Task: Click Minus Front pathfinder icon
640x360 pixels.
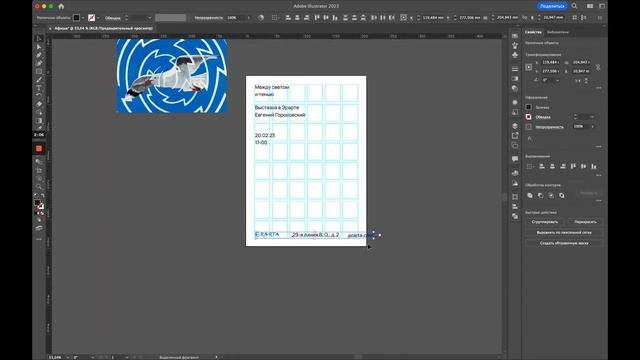Action: click(x=540, y=196)
